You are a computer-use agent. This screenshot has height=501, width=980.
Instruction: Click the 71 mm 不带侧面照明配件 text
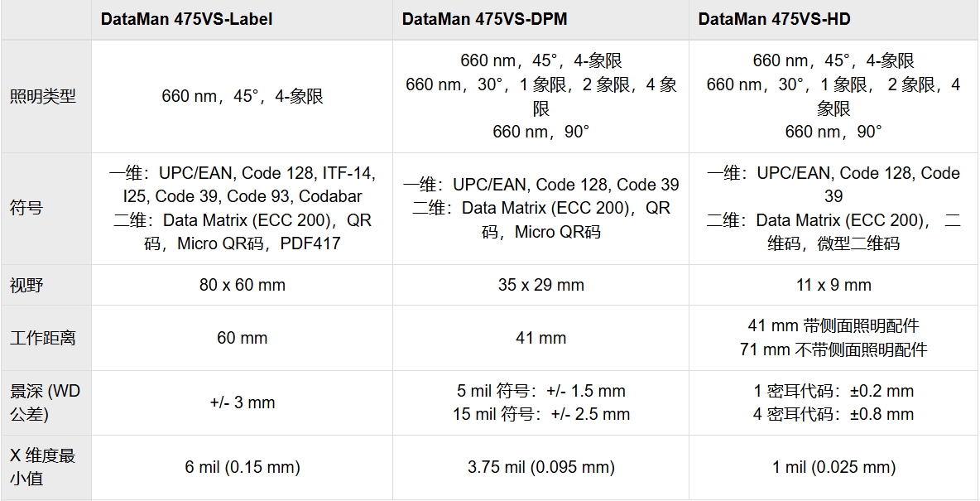pos(833,349)
